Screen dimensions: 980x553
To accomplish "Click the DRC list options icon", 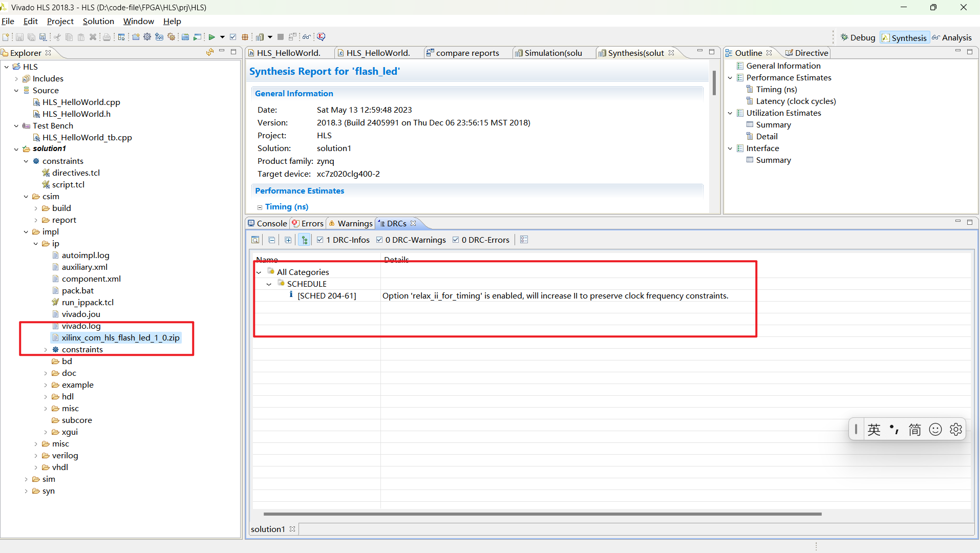I will pyautogui.click(x=524, y=240).
